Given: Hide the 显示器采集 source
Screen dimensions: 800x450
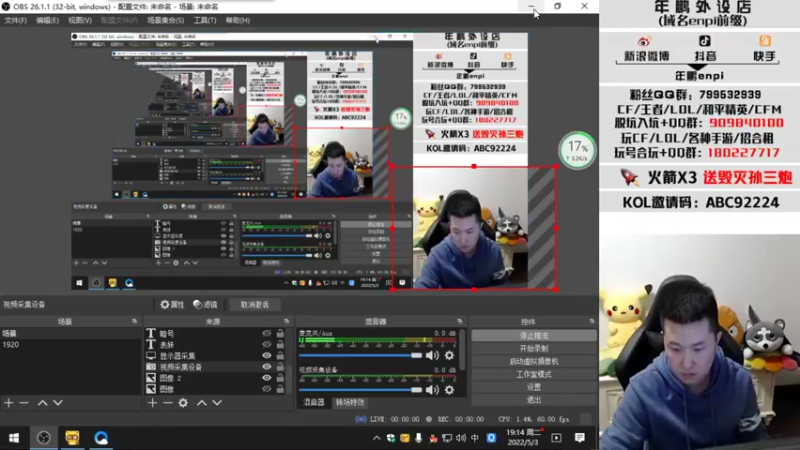Looking at the screenshot, I should 267,356.
